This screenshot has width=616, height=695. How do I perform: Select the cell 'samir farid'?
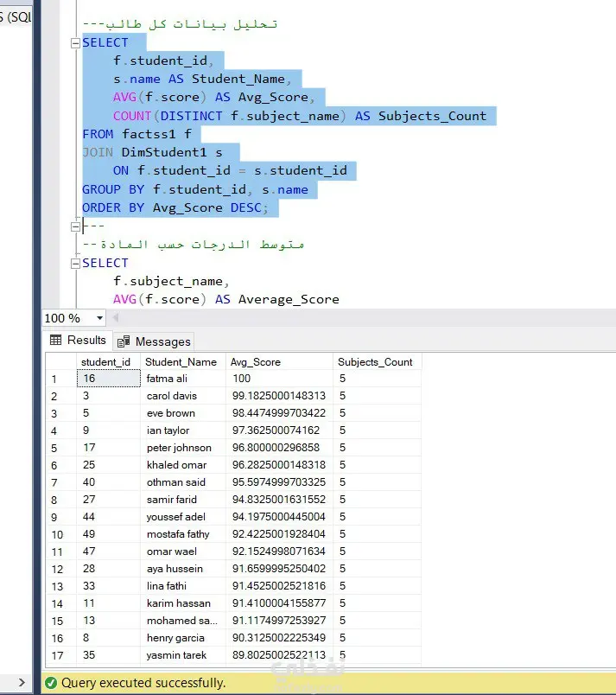183,500
